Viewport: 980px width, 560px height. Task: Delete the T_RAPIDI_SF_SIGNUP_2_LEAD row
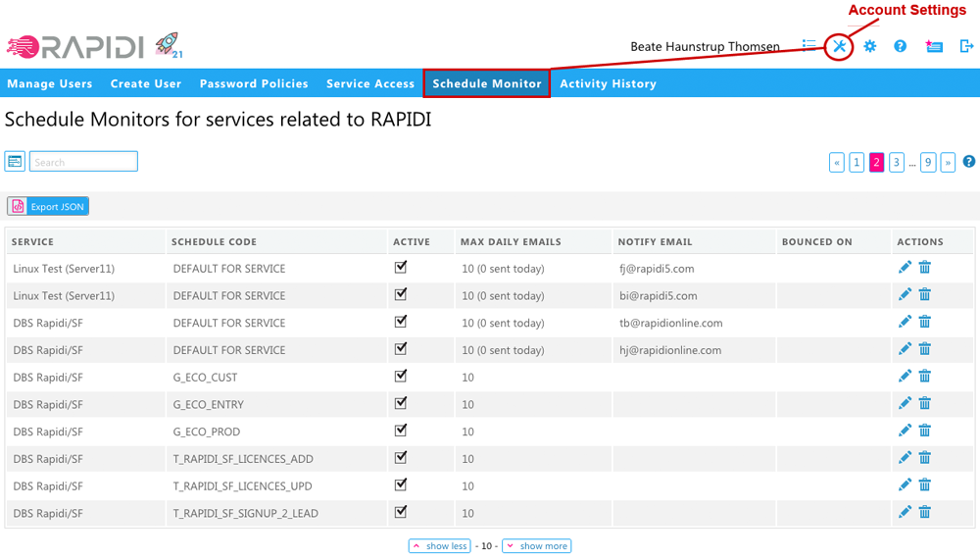coord(925,513)
